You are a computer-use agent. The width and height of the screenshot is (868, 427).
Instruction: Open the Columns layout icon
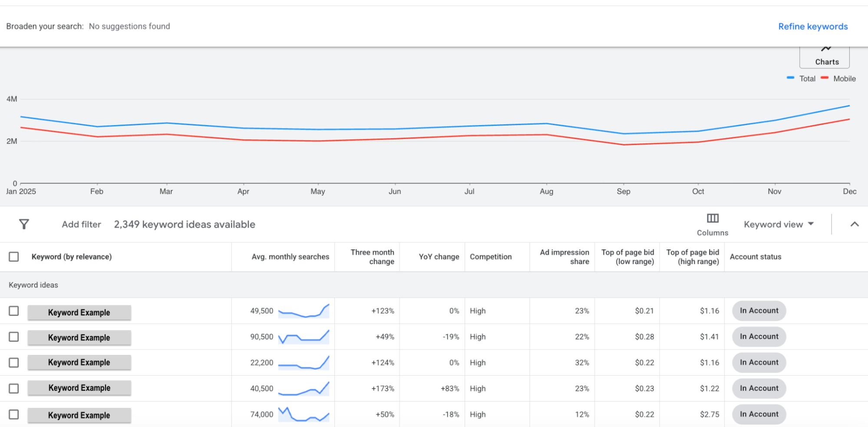(x=712, y=218)
